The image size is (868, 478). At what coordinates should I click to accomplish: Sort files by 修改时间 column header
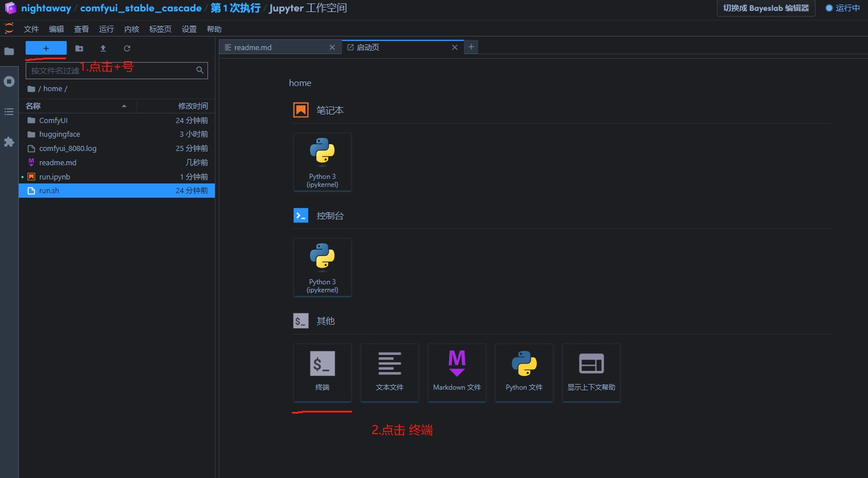[x=176, y=106]
